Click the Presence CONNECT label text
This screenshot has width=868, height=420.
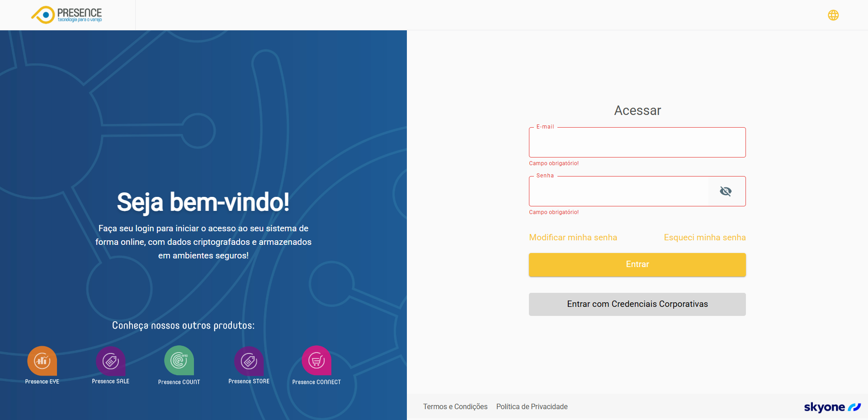click(x=316, y=382)
